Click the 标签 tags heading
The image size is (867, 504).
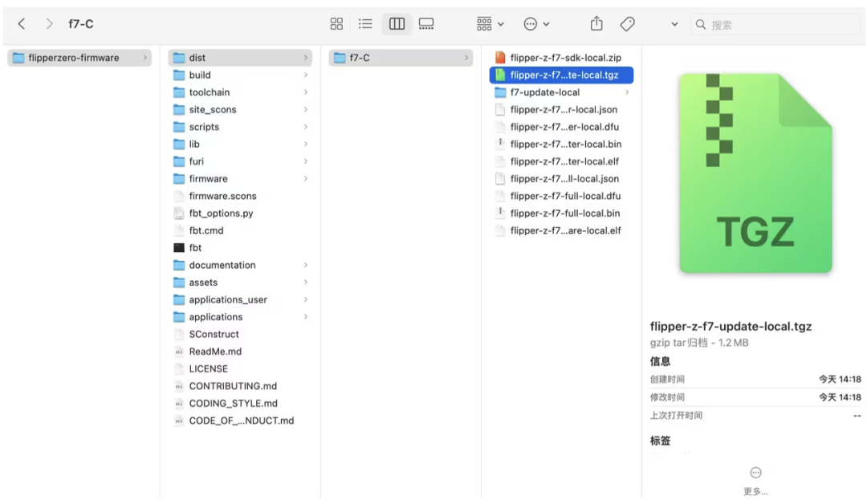[x=660, y=441]
